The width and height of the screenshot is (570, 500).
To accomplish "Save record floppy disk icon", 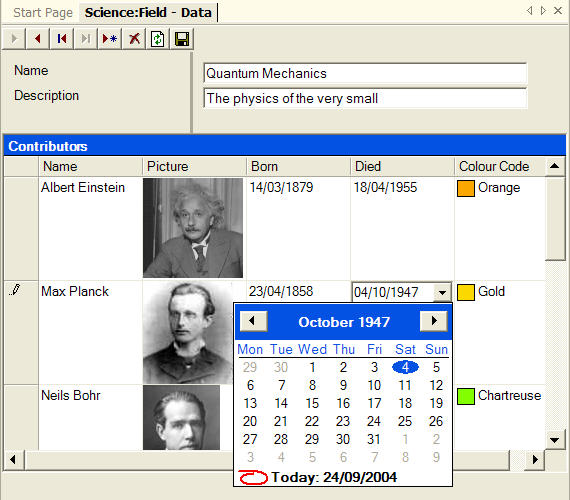I will click(182, 39).
